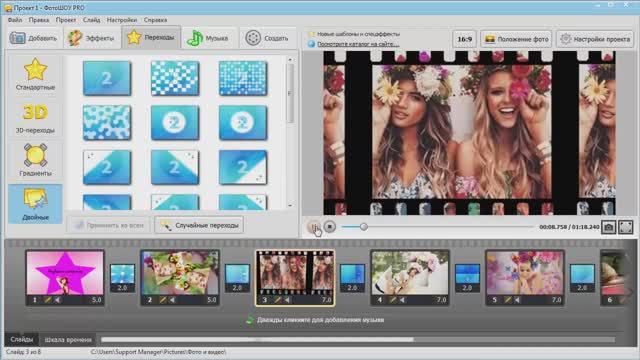640x360 pixels.
Task: Choose the circle transition in middle column
Action: (x=175, y=122)
